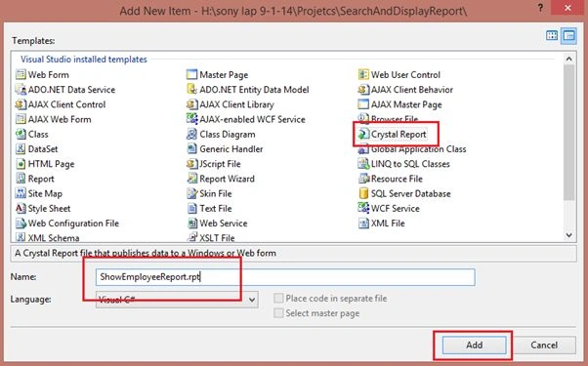The height and width of the screenshot is (366, 588).
Task: Click the Cancel button
Action: [544, 346]
